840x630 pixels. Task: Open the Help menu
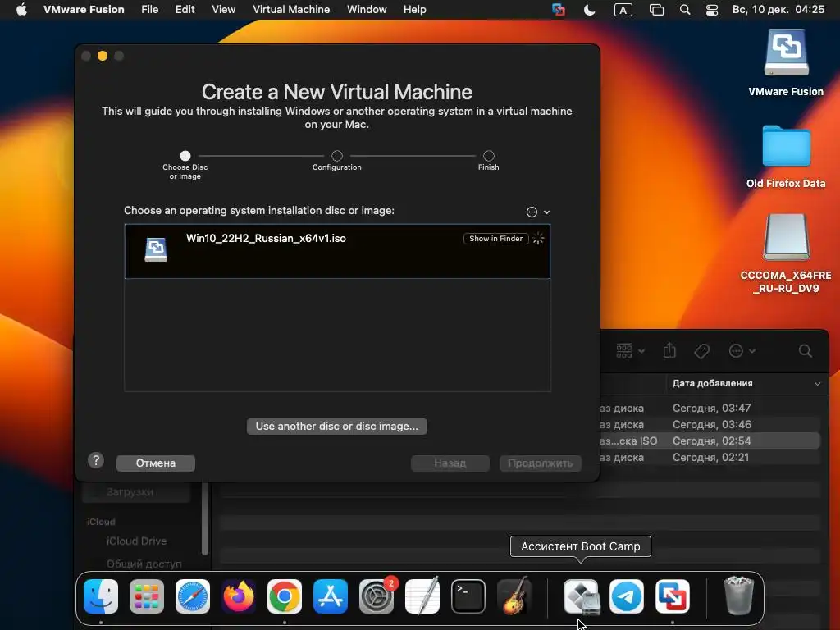(x=414, y=10)
